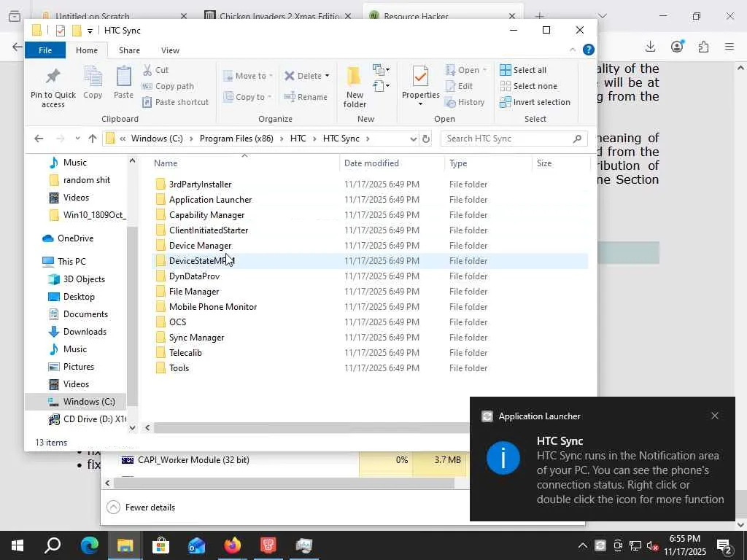Click HTC breadcrumb in address bar
This screenshot has width=747, height=560.
pos(298,139)
